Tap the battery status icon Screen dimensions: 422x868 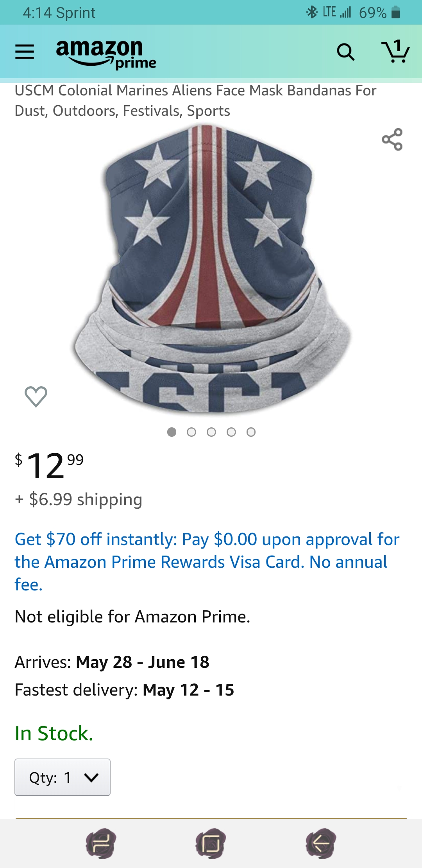[395, 13]
